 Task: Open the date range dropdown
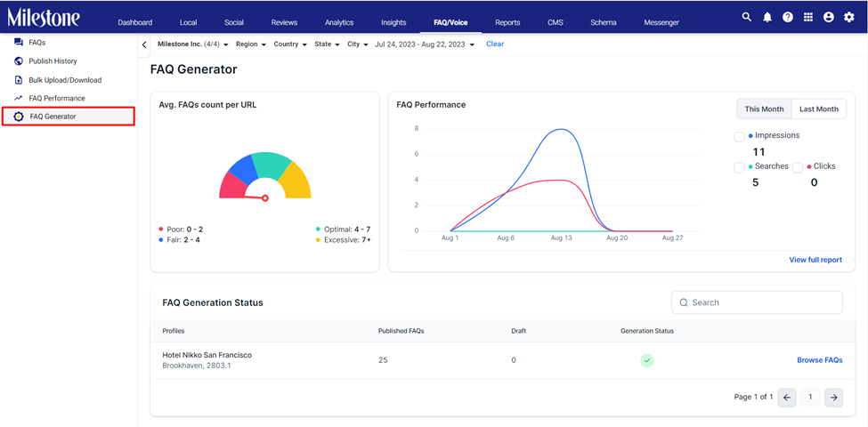click(x=425, y=44)
